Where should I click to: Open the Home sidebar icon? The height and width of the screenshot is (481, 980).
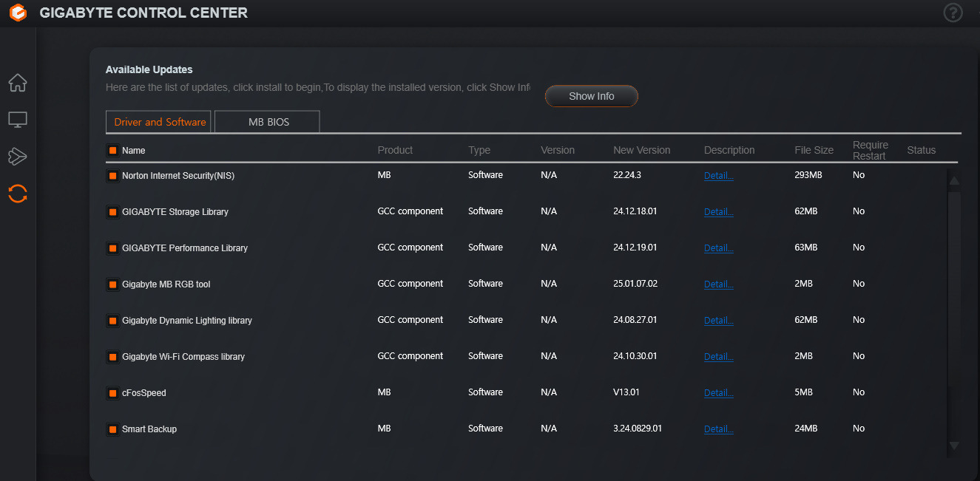(18, 83)
